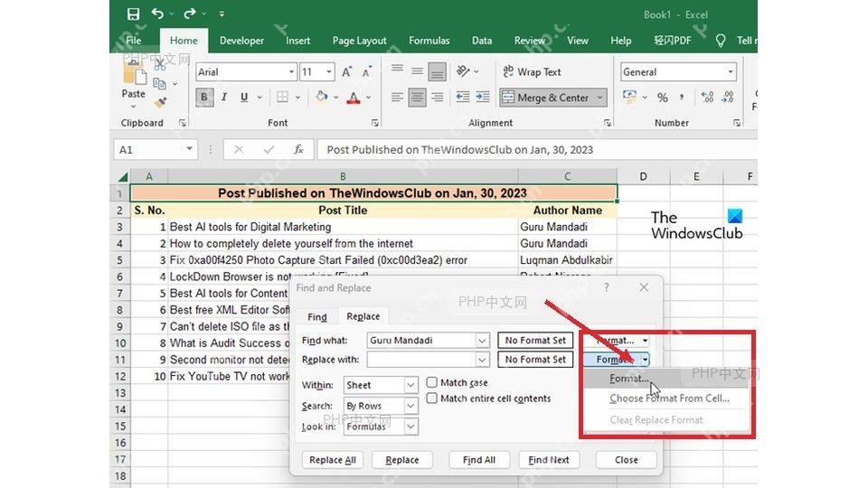Apply the red Font Color
The height and width of the screenshot is (488, 868).
[x=354, y=98]
